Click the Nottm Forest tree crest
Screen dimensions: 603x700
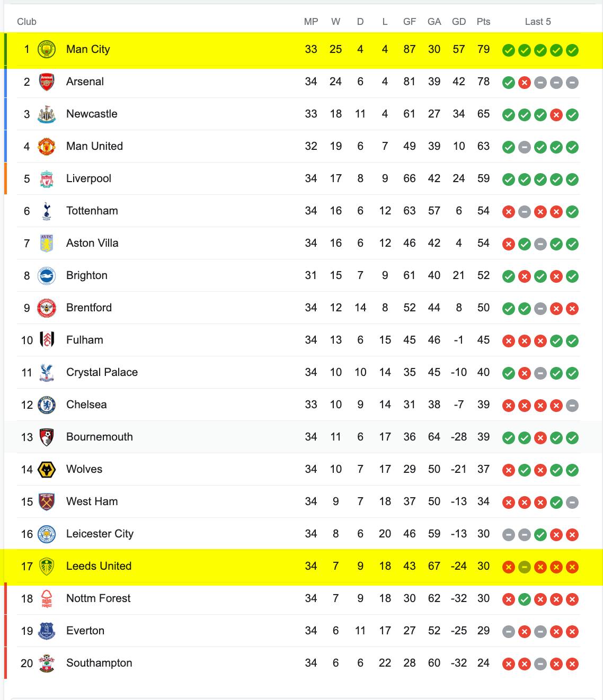tap(47, 599)
